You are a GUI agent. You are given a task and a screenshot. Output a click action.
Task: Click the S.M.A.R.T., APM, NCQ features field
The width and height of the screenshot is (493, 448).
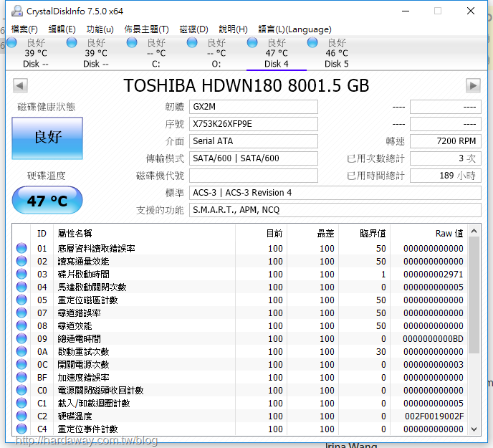(335, 210)
